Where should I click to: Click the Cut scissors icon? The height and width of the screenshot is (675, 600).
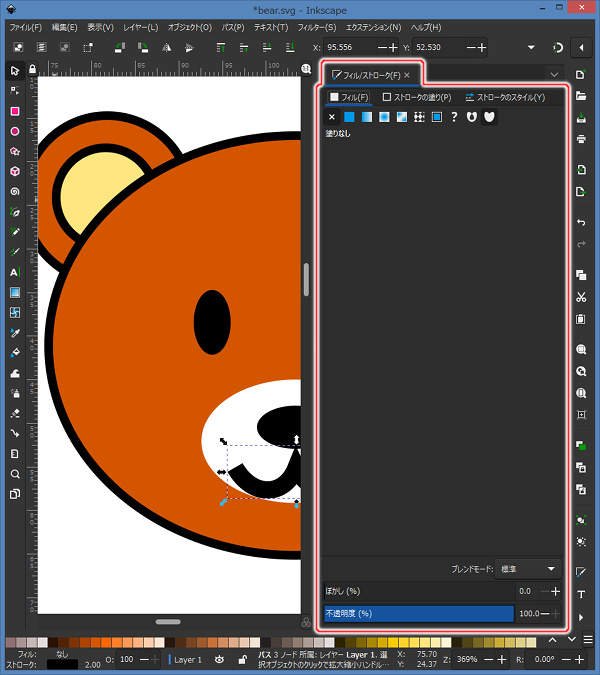581,297
